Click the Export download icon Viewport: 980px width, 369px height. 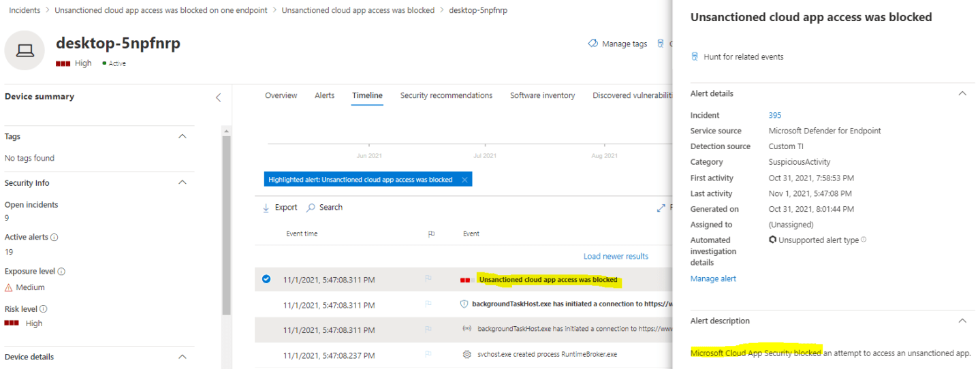coord(266,208)
